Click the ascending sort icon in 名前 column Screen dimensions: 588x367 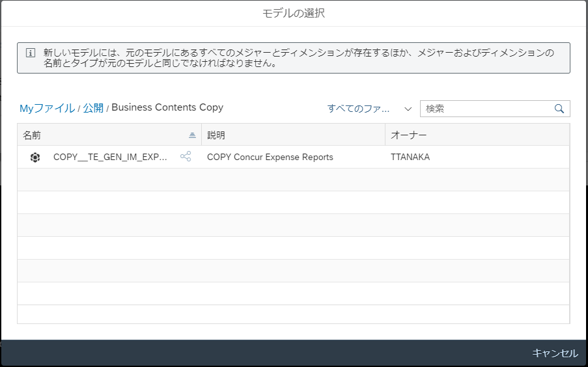point(192,135)
